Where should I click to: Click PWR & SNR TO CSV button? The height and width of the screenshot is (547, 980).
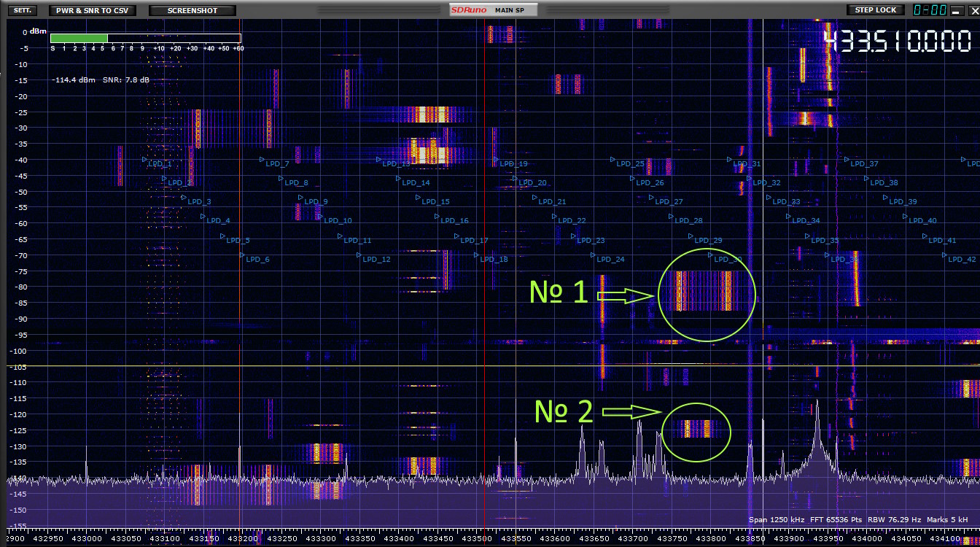[x=92, y=10]
